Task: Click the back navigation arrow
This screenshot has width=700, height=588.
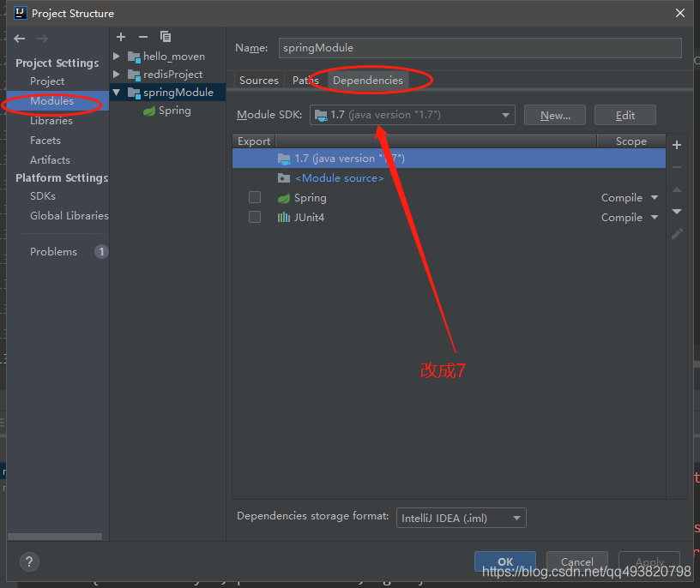Action: click(20, 39)
